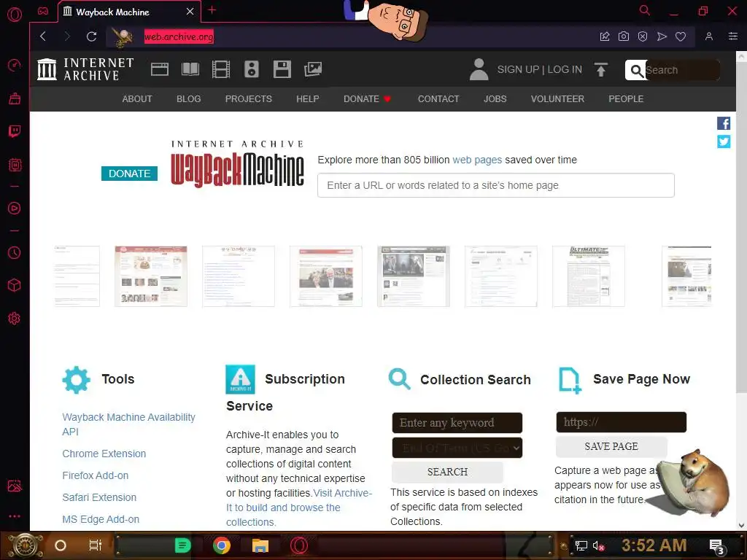747x560 pixels.
Task: Open History clock icon in the sidebar
Action: 15,252
